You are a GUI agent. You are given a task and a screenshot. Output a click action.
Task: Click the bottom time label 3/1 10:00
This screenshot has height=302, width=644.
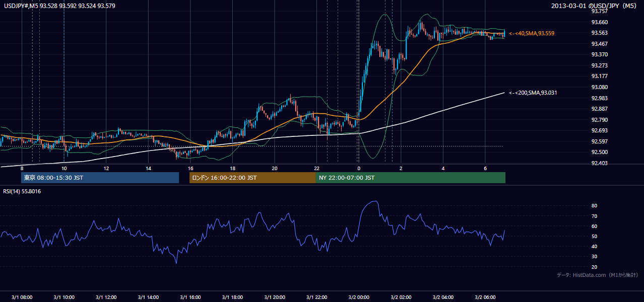[x=64, y=297]
